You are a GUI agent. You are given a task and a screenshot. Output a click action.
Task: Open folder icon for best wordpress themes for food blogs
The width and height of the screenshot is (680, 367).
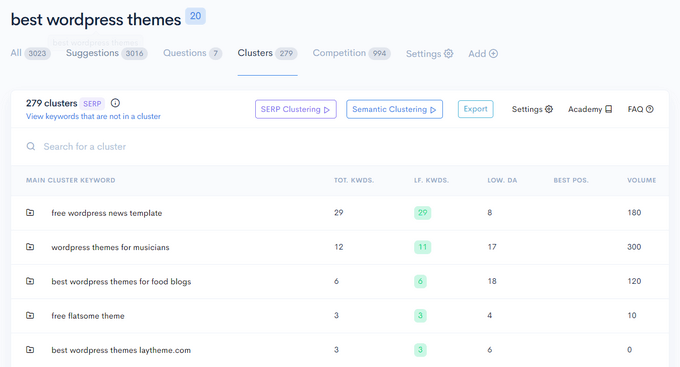[30, 281]
